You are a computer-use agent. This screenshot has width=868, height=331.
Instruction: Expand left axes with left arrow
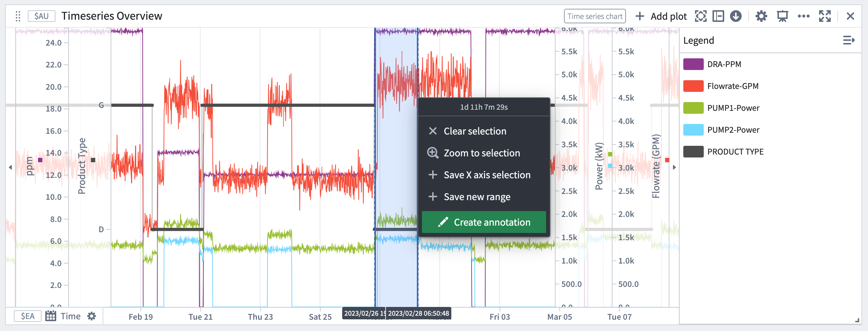[10, 167]
